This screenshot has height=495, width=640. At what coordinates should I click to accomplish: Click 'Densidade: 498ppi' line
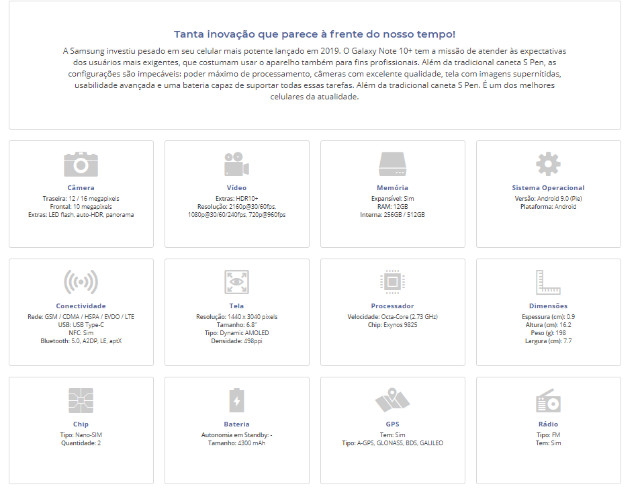click(x=236, y=341)
